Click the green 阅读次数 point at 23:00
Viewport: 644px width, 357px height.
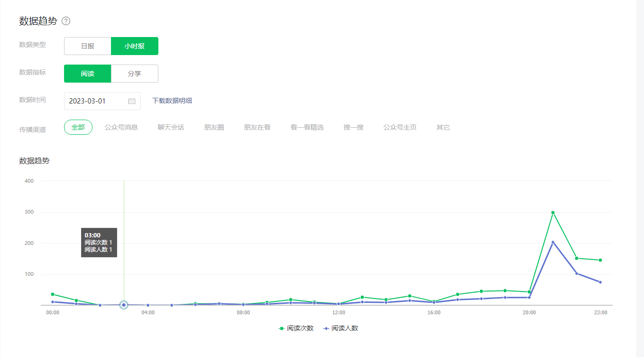[x=600, y=260]
